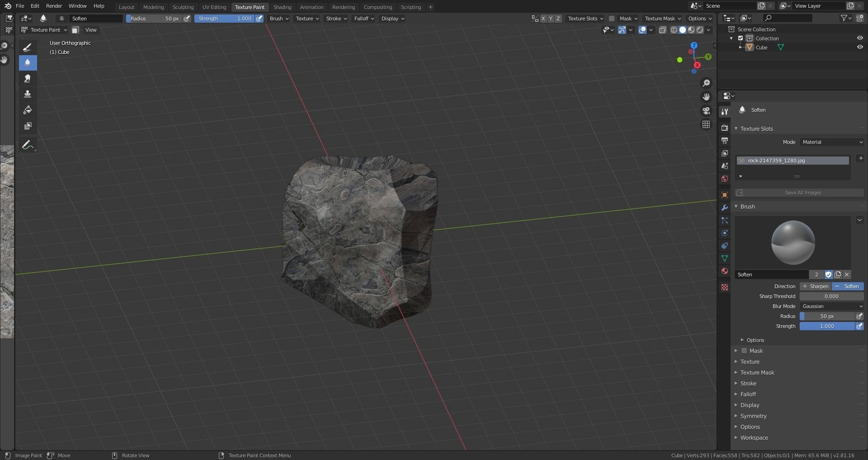Open World properties tab
Screen dimensions: 868x460
(x=725, y=179)
